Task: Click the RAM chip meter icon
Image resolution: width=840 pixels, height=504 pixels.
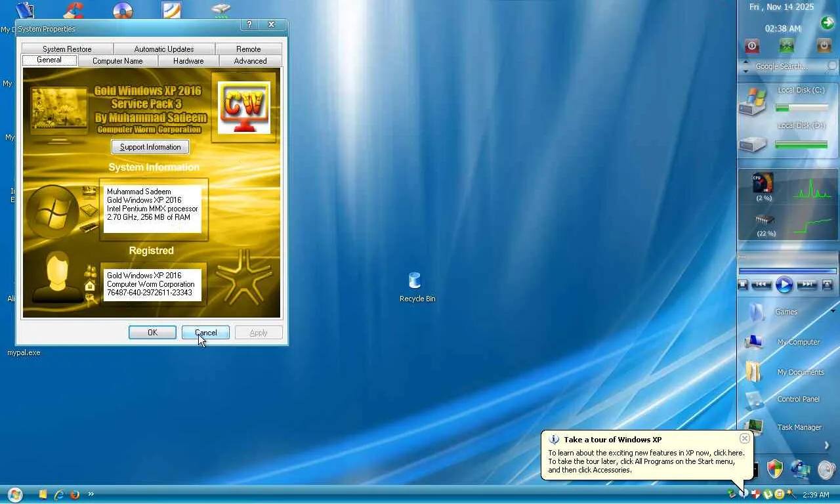Action: 765,220
